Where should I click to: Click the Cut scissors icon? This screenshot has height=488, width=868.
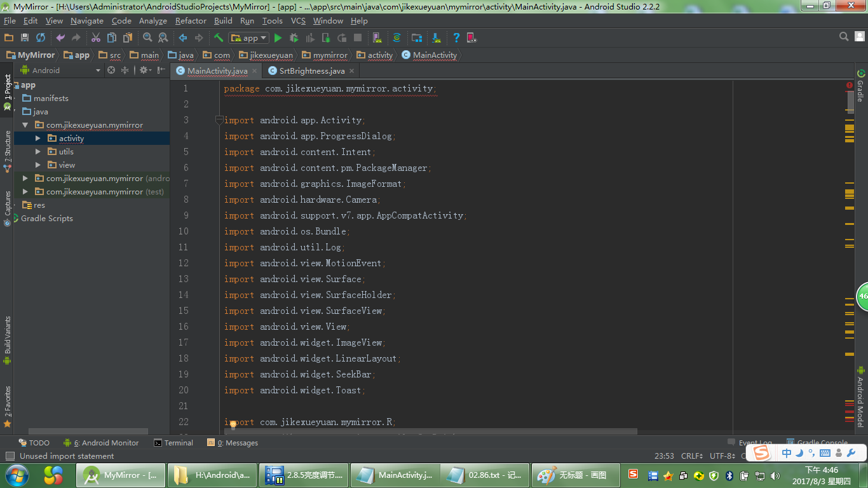point(96,38)
